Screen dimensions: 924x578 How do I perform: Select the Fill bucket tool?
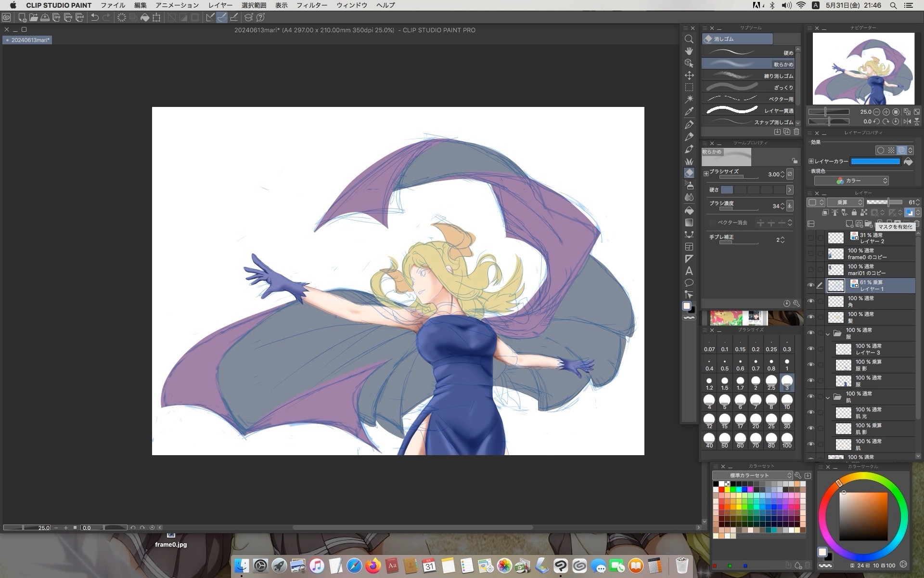click(689, 210)
